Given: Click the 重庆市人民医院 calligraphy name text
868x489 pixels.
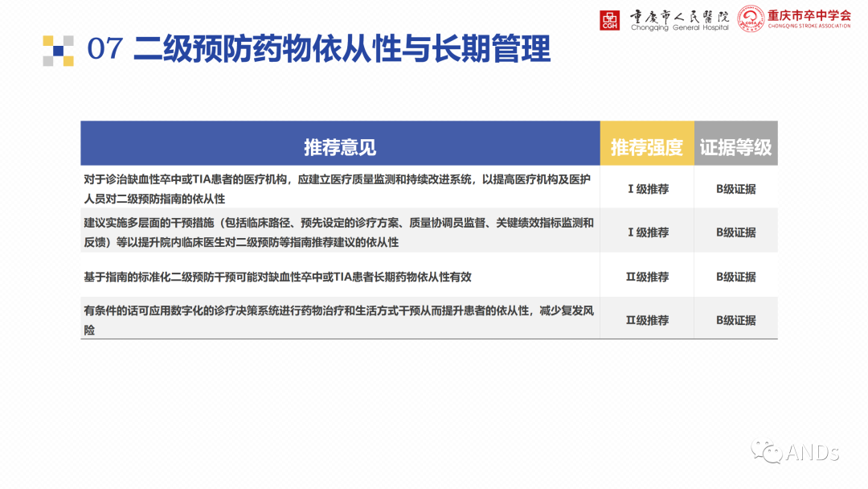Looking at the screenshot, I should [679, 16].
